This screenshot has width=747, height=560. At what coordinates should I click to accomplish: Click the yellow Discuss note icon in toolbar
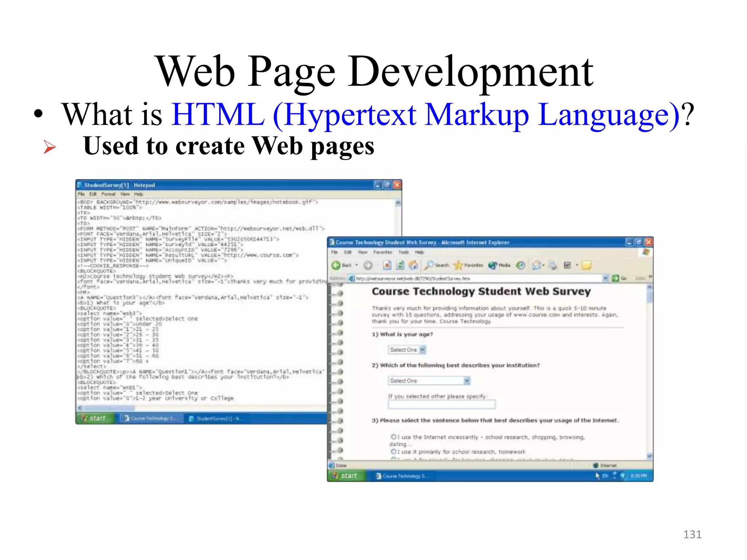click(586, 265)
